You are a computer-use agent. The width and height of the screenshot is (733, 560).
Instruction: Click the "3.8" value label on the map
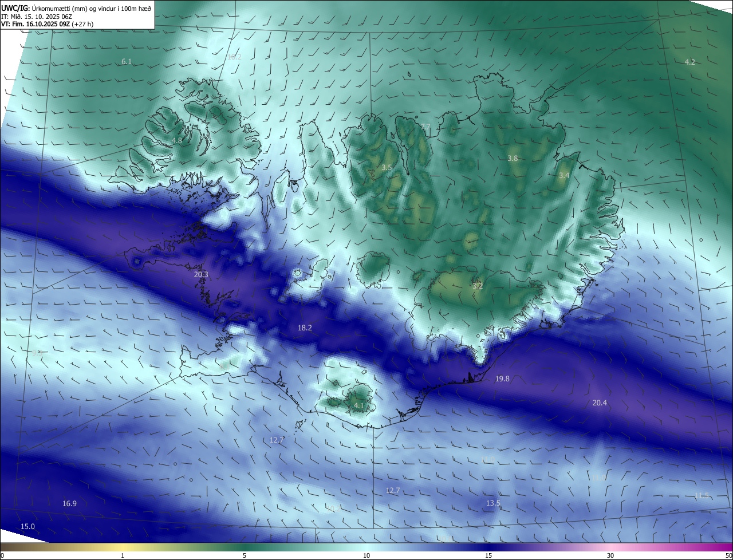[x=513, y=158]
